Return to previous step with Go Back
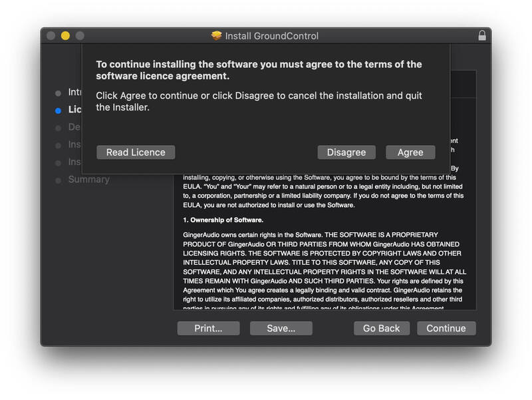 tap(381, 328)
